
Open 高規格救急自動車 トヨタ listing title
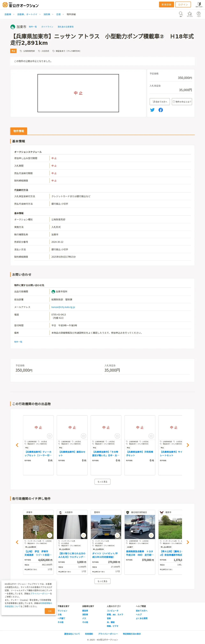pyautogui.click(x=140, y=553)
